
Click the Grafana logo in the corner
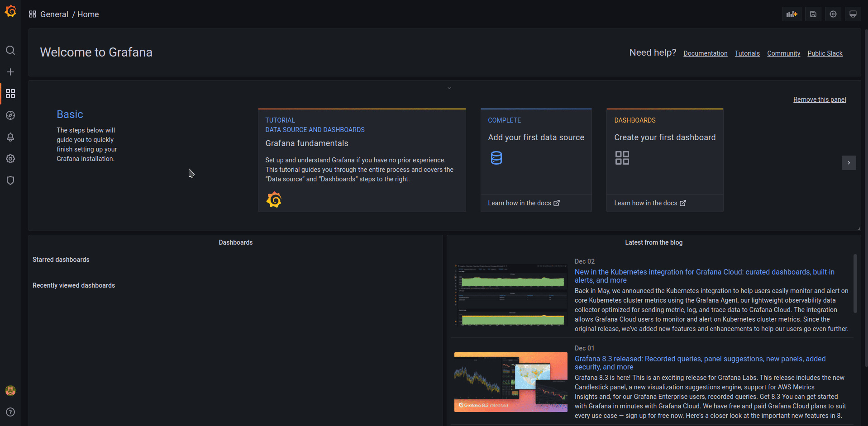click(x=10, y=11)
